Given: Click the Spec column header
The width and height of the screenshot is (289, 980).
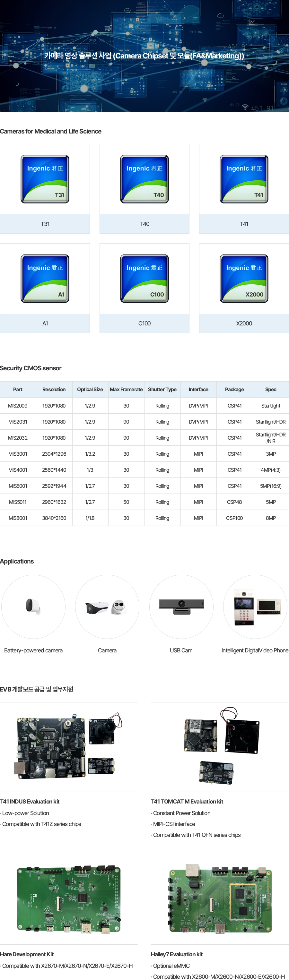Looking at the screenshot, I should point(271,390).
